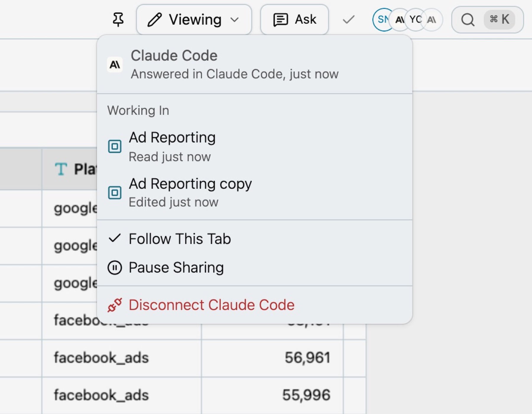
Task: Select the YC user avatar
Action: tap(415, 20)
